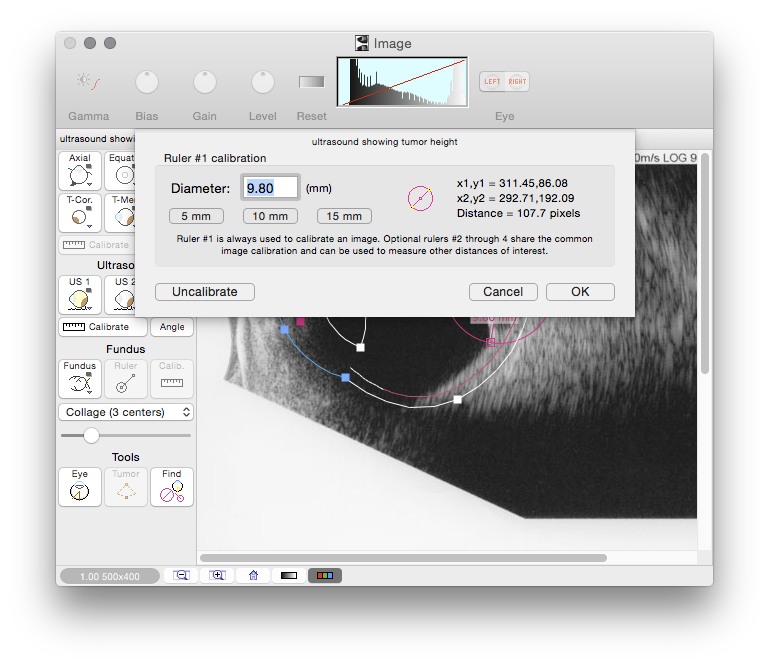
Task: Click Uncalibrate in the ruler dialog
Action: click(205, 292)
